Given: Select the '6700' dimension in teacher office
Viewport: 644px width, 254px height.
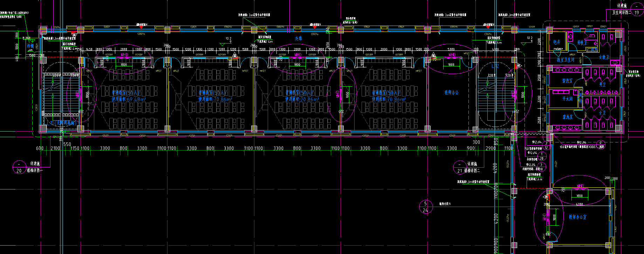Looking at the screenshot, I should tap(579, 204).
